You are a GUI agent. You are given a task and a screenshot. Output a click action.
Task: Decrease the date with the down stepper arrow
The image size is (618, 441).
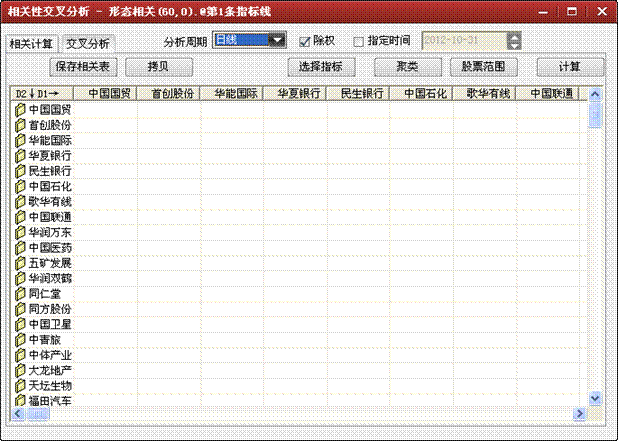[514, 45]
